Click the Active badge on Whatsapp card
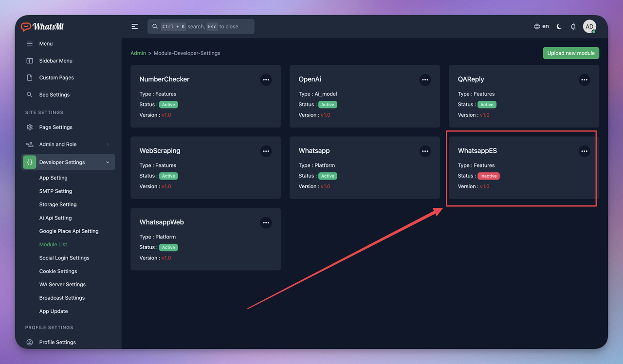 328,176
